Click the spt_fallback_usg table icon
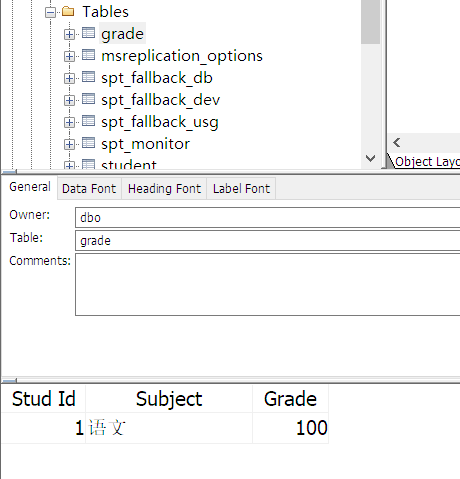Screen dimensions: 460x479 [88, 121]
